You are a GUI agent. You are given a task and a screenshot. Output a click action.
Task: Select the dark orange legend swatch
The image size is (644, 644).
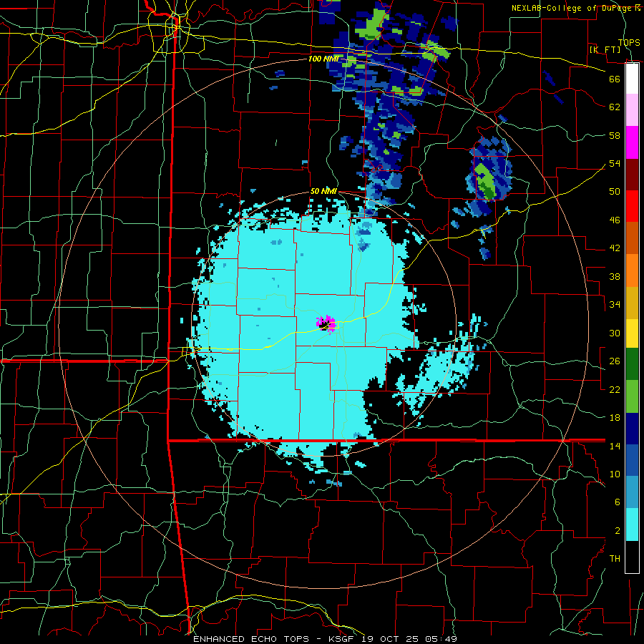pos(632,238)
